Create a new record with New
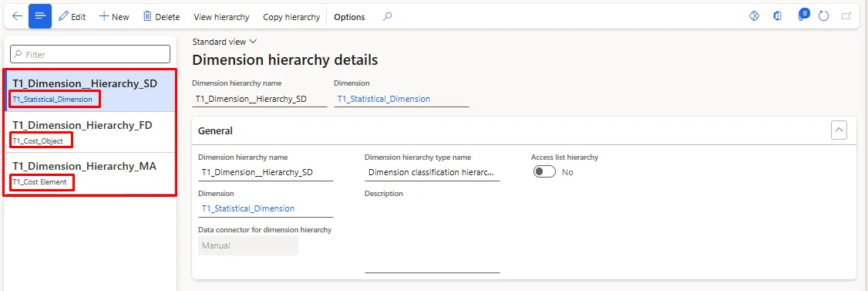 pos(114,17)
